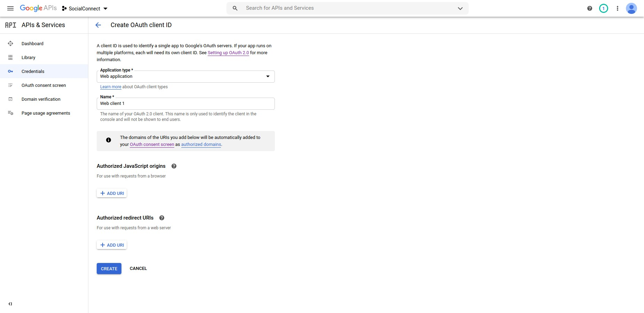This screenshot has width=644, height=313.
Task: Click the Name field containing Web client 1
Action: tap(185, 104)
